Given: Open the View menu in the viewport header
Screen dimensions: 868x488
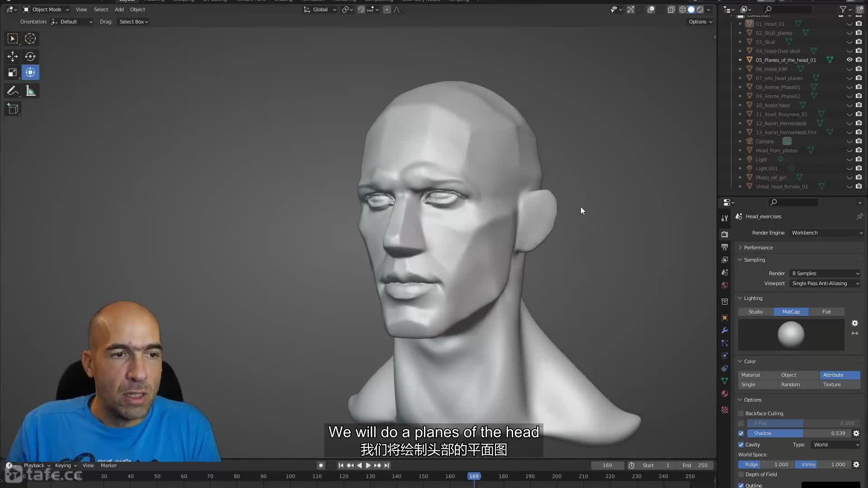Looking at the screenshot, I should coord(81,9).
